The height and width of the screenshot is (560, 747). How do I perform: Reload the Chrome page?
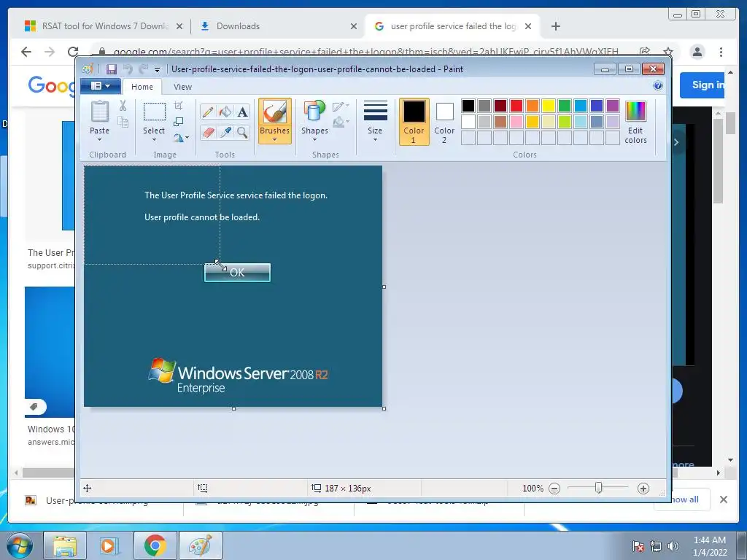click(73, 52)
